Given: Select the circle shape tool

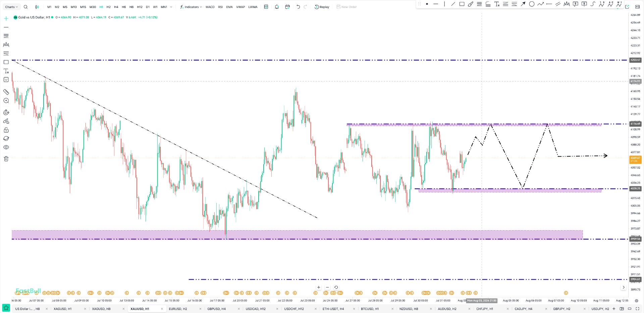Looking at the screenshot, I should click(532, 4).
